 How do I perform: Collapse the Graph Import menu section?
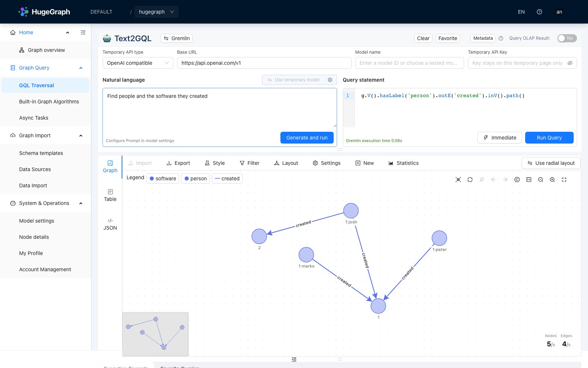click(x=81, y=135)
